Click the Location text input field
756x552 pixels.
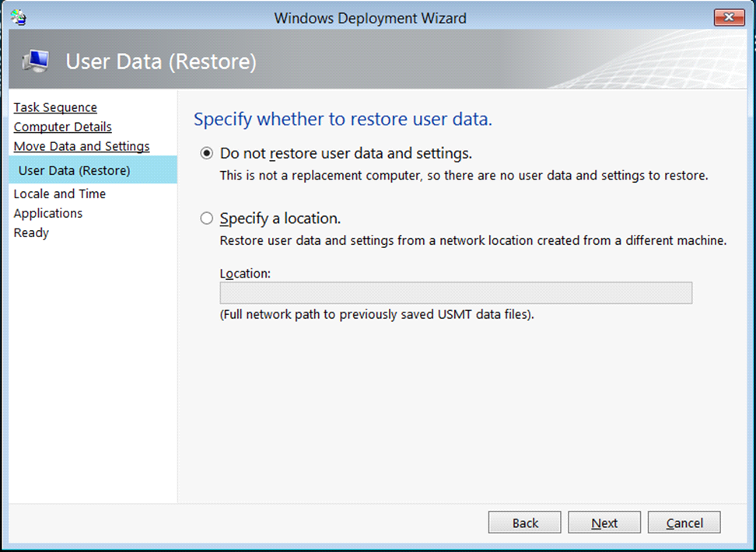456,293
